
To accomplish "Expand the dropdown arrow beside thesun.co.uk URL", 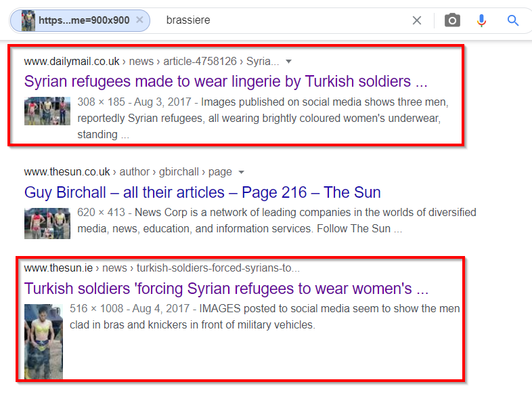I will click(241, 172).
